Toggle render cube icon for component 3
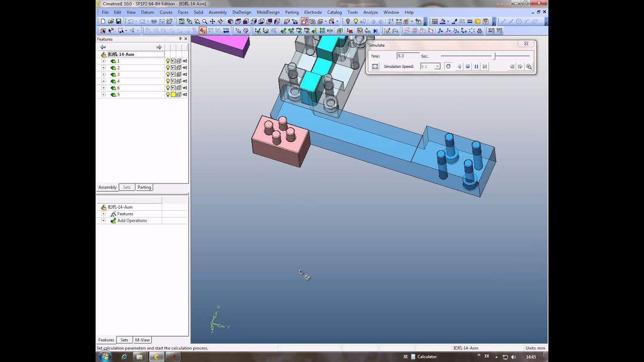The height and width of the screenshot is (362, 644). coord(179,74)
